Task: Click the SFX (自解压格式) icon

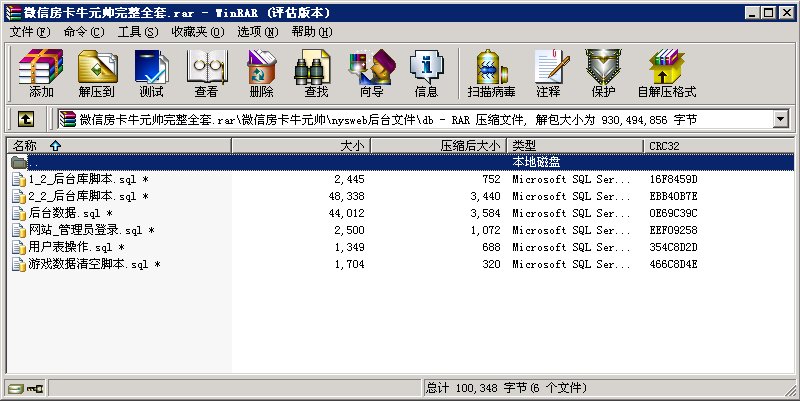Action: click(666, 73)
